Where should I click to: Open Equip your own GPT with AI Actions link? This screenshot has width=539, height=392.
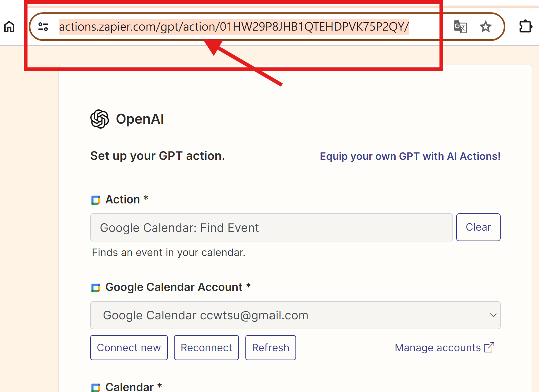(410, 156)
